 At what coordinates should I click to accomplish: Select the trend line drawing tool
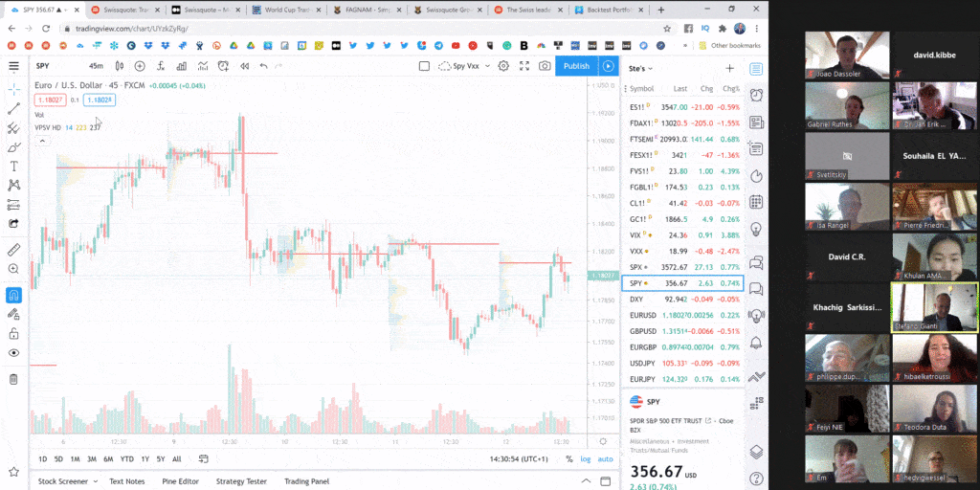click(13, 108)
